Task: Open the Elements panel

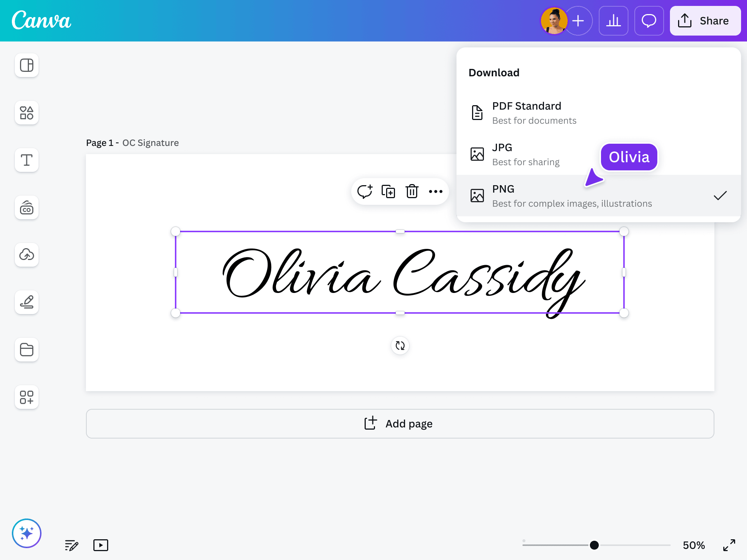Action: pyautogui.click(x=26, y=113)
